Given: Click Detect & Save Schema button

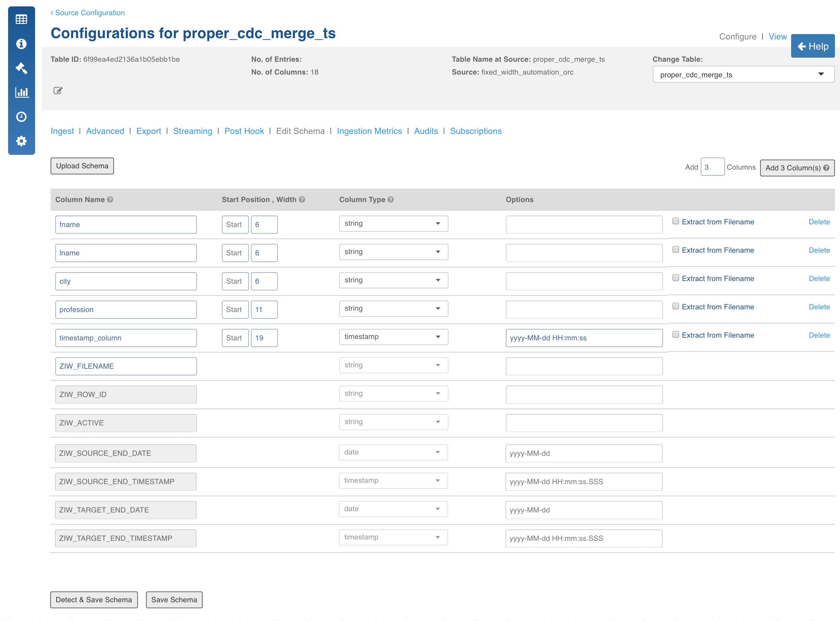Looking at the screenshot, I should point(94,599).
